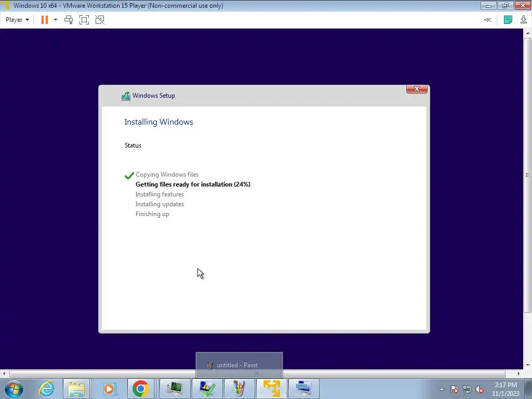Show hidden system tray icons
The width and height of the screenshot is (532, 399).
(442, 389)
